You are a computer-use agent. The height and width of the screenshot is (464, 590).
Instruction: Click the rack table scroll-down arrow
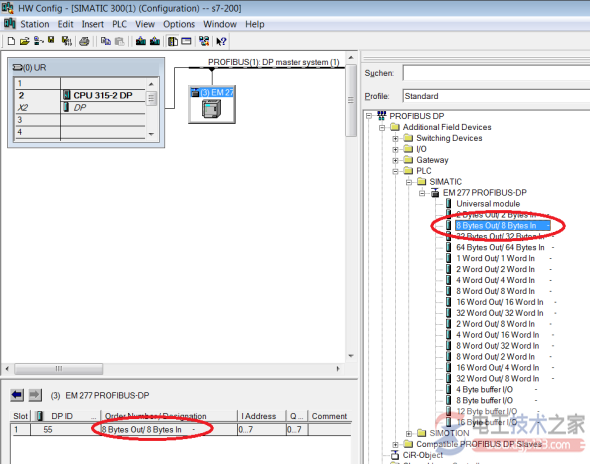(x=151, y=134)
